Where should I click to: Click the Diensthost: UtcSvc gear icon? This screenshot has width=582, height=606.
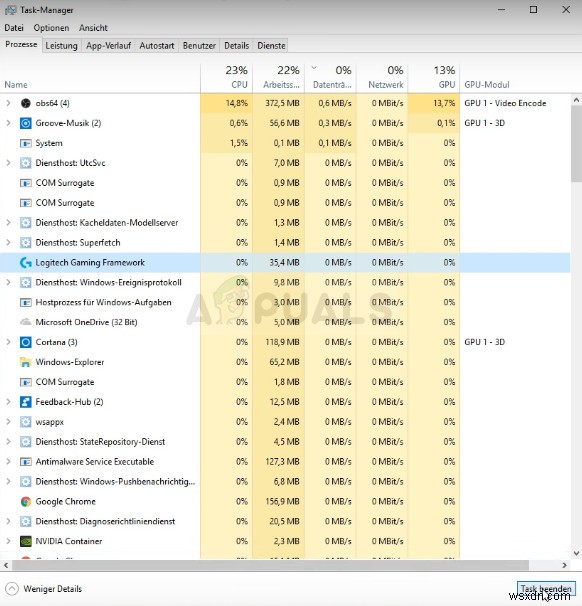coord(26,163)
